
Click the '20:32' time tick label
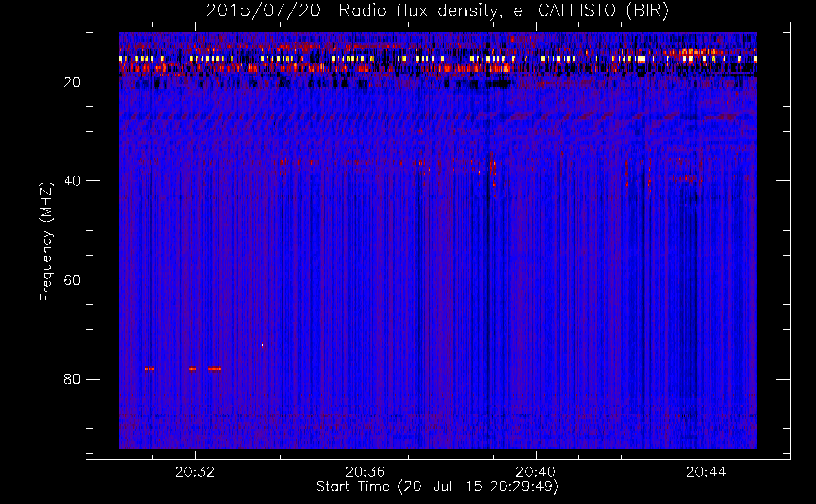click(x=195, y=472)
